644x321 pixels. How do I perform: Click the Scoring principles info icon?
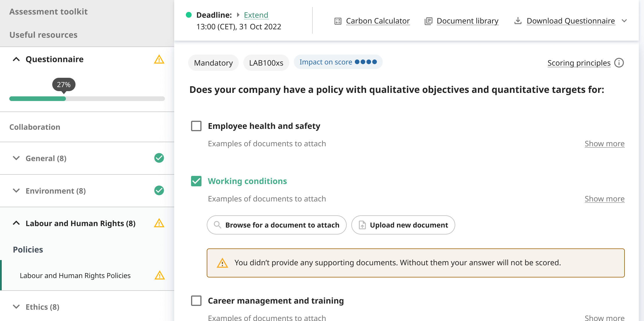pyautogui.click(x=619, y=63)
